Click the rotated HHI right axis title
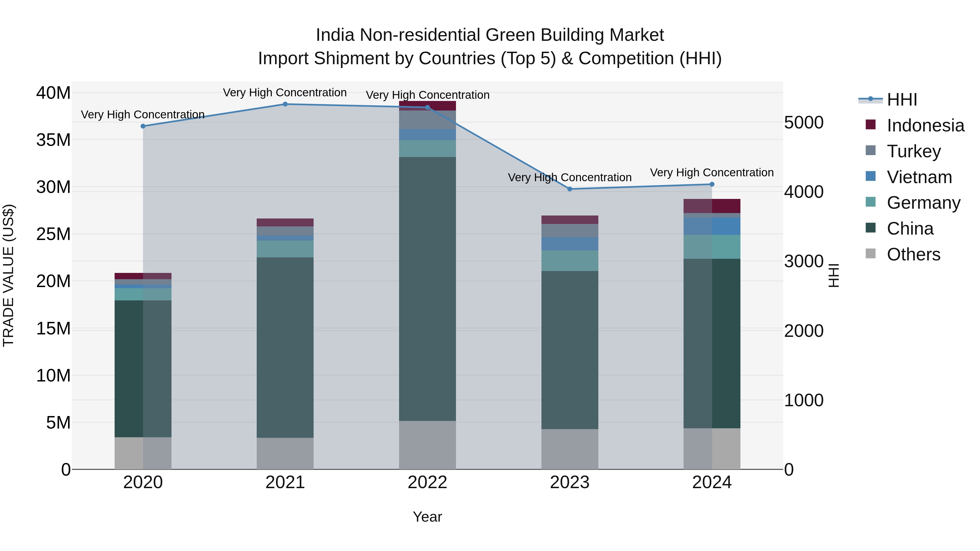980x551 pixels. [834, 275]
